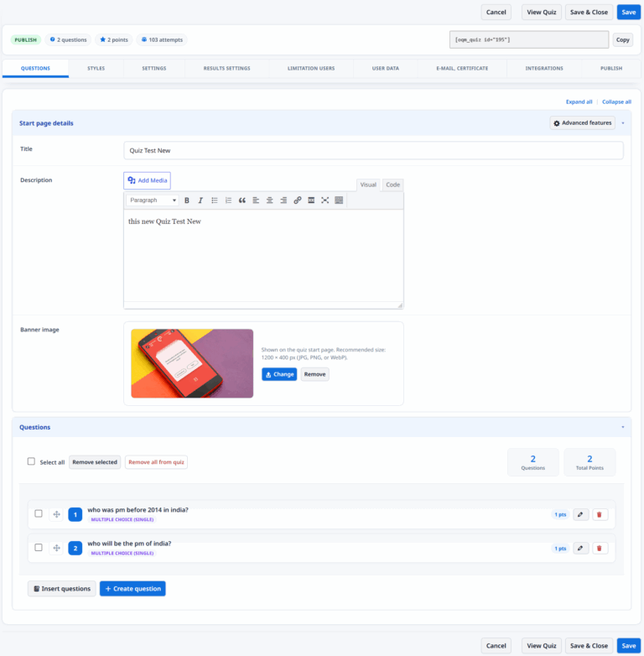
Task: Click the banner image thumbnail
Action: click(192, 363)
